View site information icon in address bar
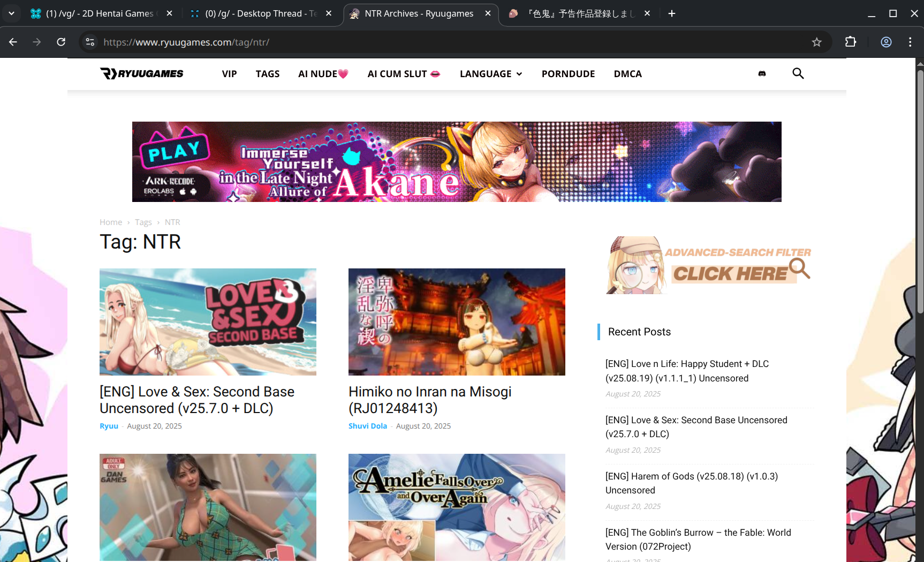 pyautogui.click(x=90, y=42)
